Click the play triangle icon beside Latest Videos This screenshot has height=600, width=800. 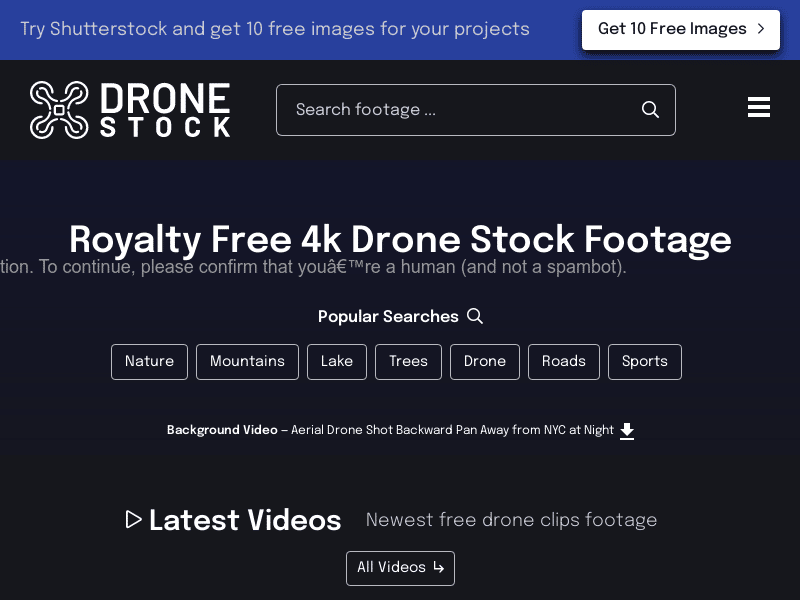tap(133, 519)
